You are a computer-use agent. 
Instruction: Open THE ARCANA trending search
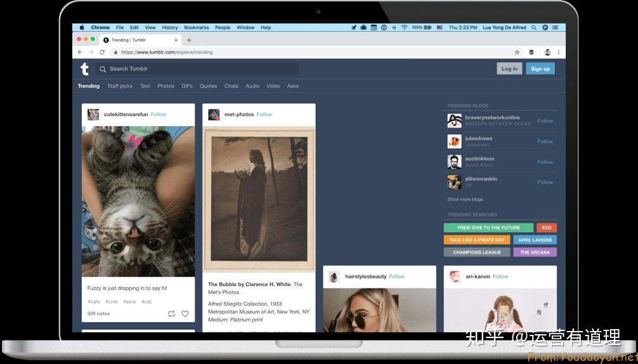[x=535, y=252]
